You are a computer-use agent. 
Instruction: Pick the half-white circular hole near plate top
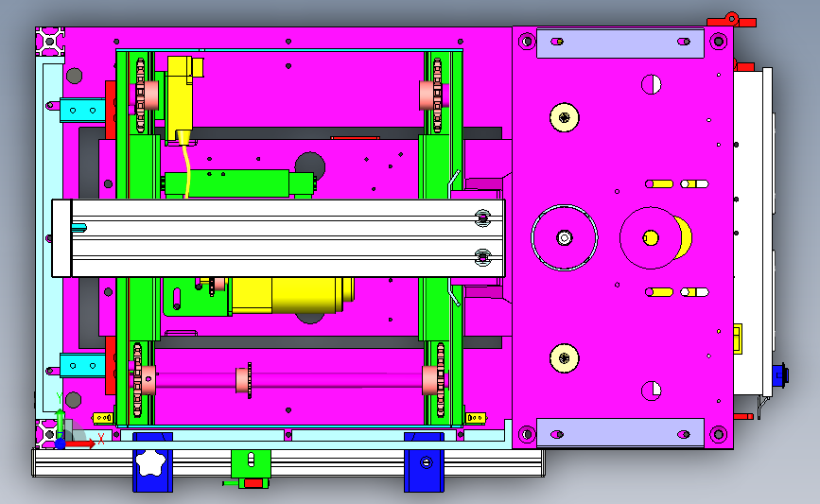(651, 84)
